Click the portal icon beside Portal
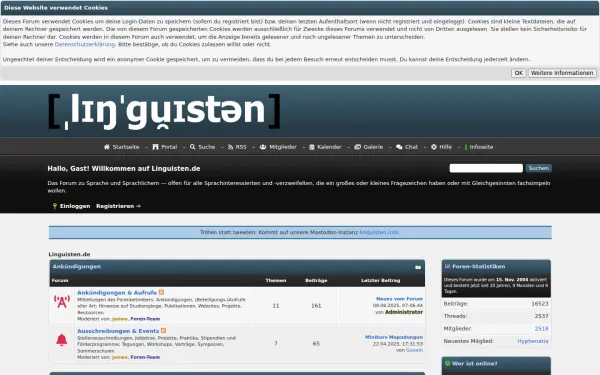 click(155, 147)
